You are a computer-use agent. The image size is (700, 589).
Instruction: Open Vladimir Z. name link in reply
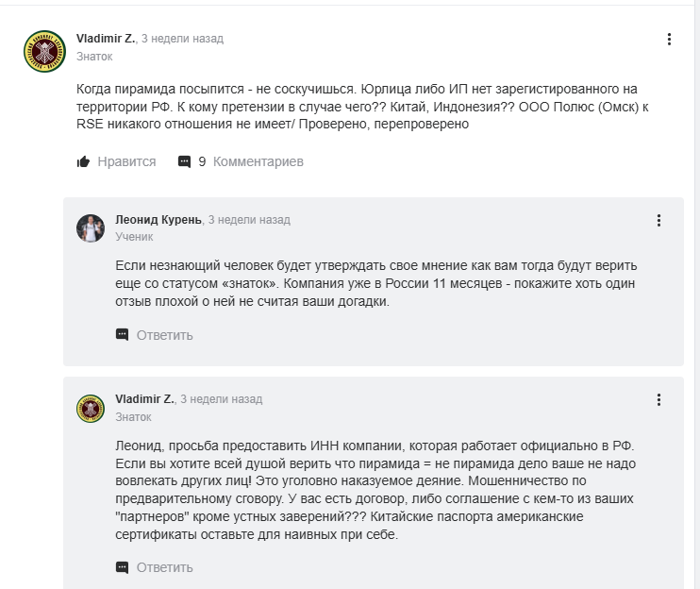click(144, 398)
